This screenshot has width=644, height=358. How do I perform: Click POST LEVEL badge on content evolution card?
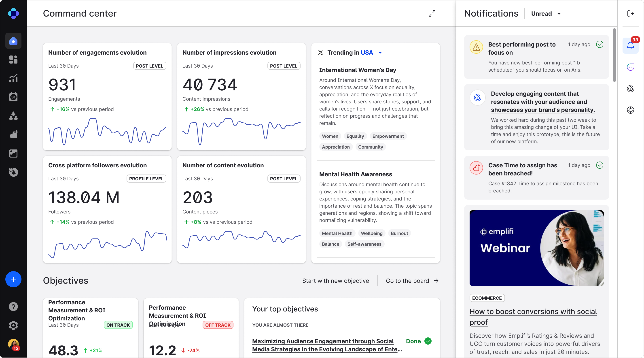(284, 179)
